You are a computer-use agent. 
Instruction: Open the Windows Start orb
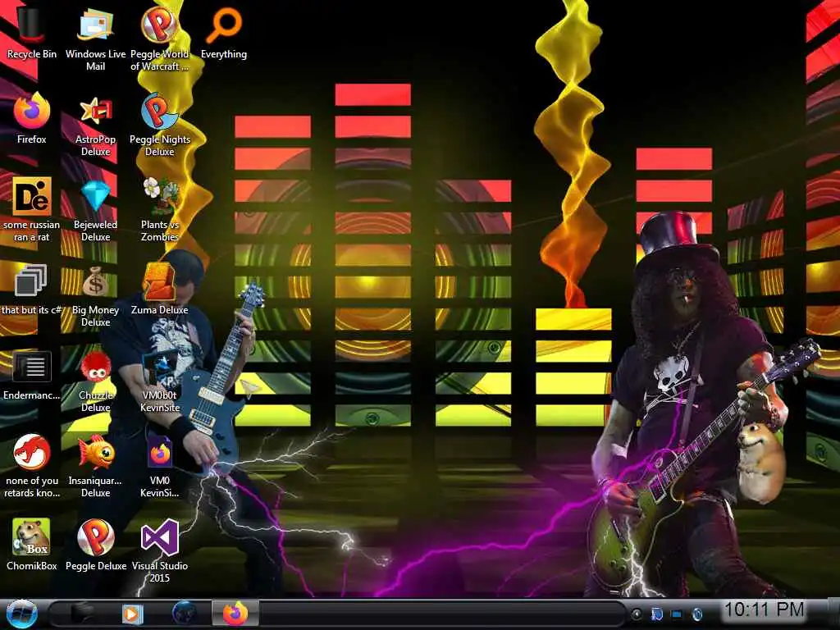tap(21, 614)
